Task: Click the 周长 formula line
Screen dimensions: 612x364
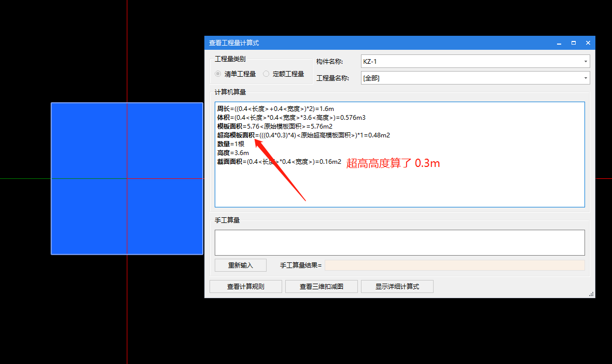Action: click(275, 109)
